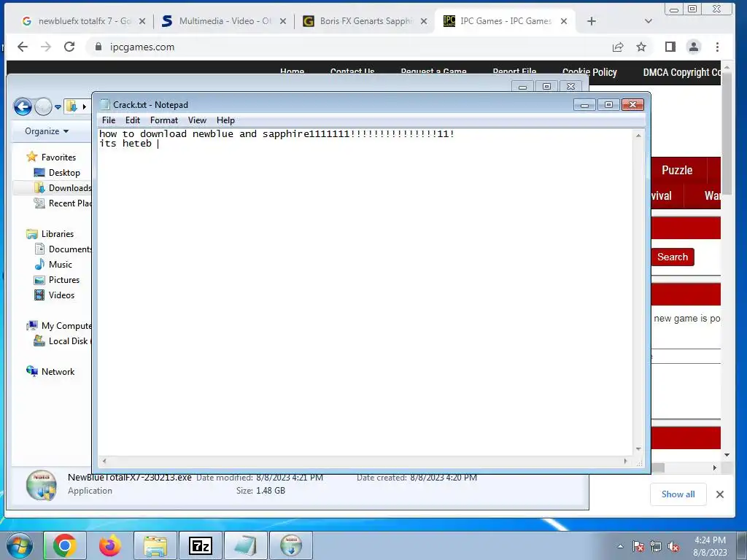This screenshot has height=560, width=747.
Task: Reload the ipcgames.com page
Action: click(x=69, y=47)
